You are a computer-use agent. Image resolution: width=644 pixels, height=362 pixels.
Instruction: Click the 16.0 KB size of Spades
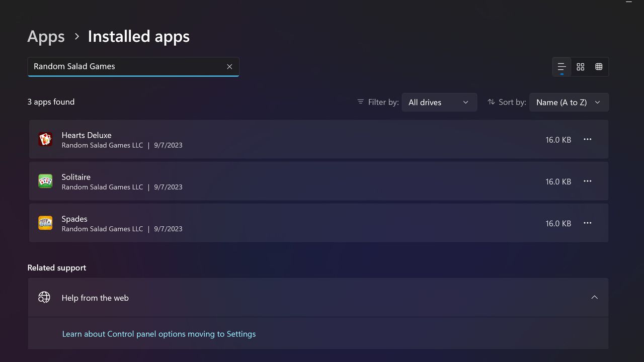558,223
